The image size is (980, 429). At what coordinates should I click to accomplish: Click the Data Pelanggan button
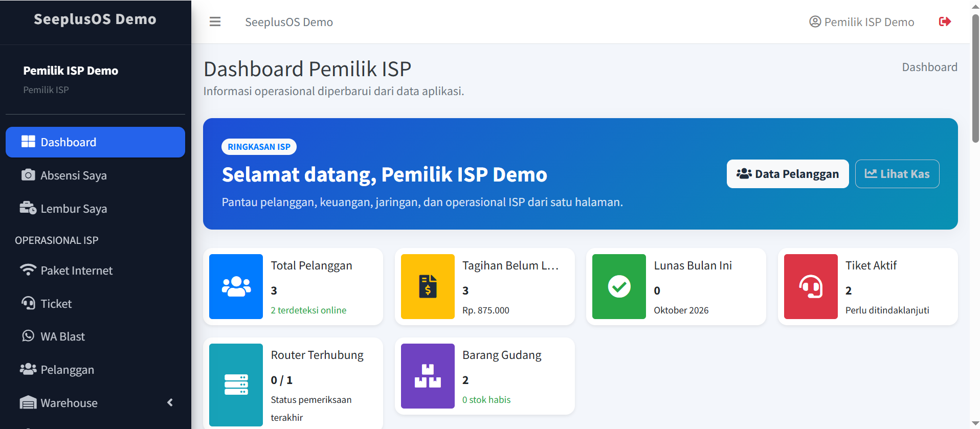pyautogui.click(x=788, y=174)
